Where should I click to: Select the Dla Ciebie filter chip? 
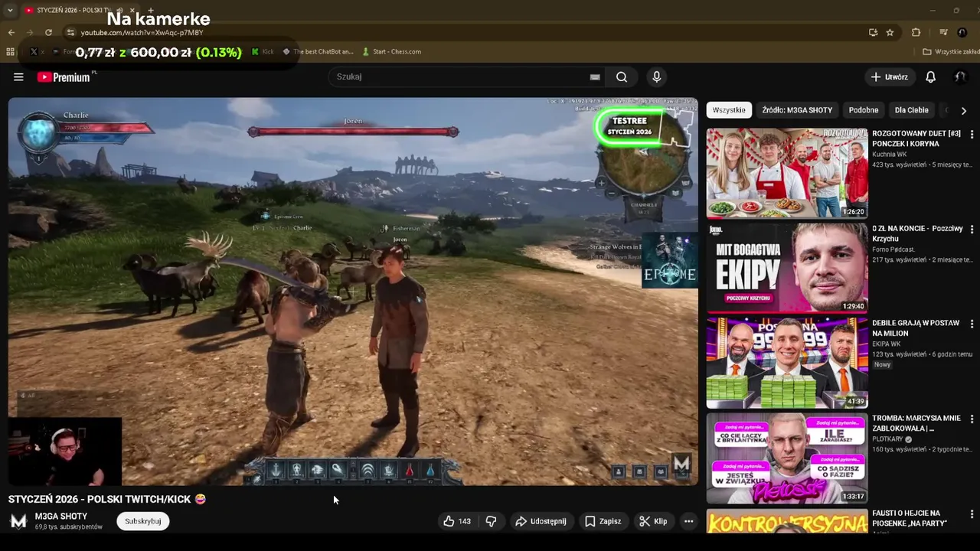click(912, 110)
